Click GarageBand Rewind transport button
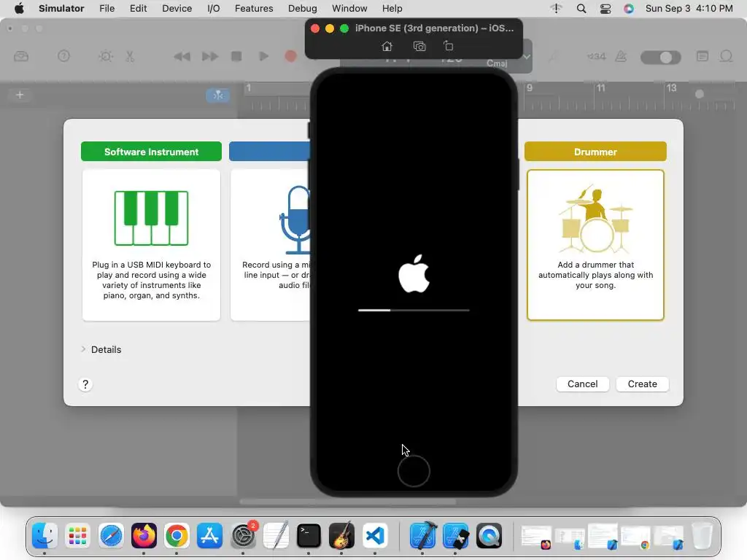 [182, 57]
